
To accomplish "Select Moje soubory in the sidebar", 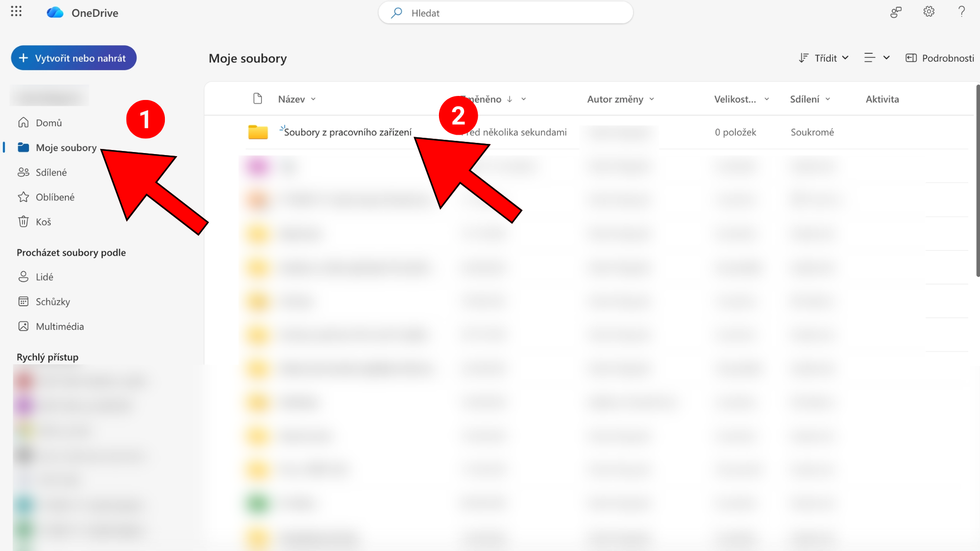I will [57, 148].
